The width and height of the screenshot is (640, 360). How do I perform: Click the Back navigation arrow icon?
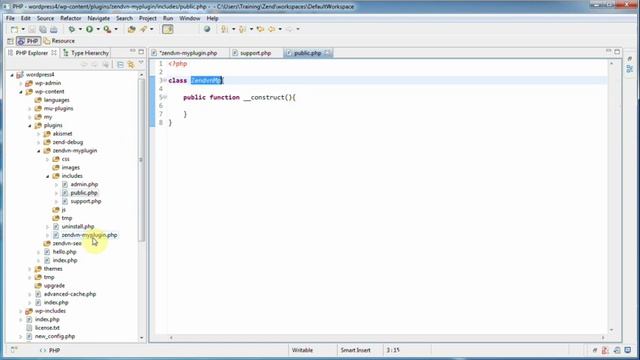272,29
